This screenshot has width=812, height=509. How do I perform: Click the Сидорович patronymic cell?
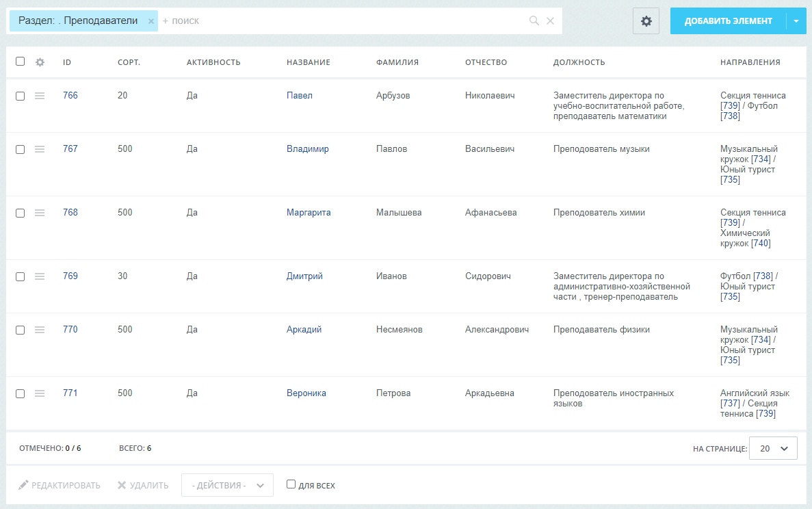click(x=488, y=276)
